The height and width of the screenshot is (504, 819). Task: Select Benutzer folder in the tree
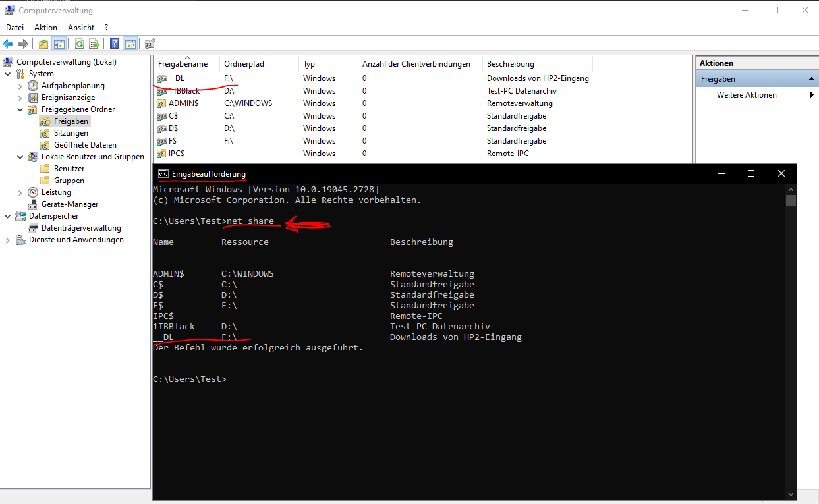[69, 169]
